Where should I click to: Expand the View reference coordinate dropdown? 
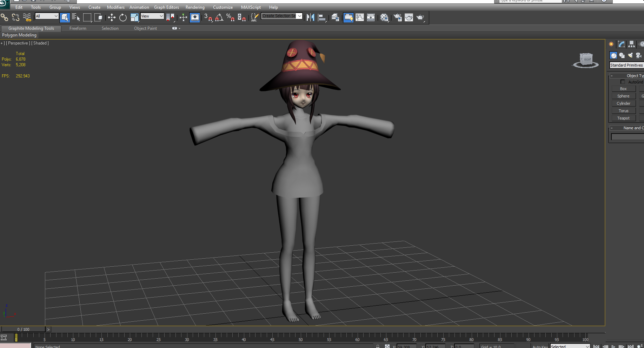click(x=152, y=16)
